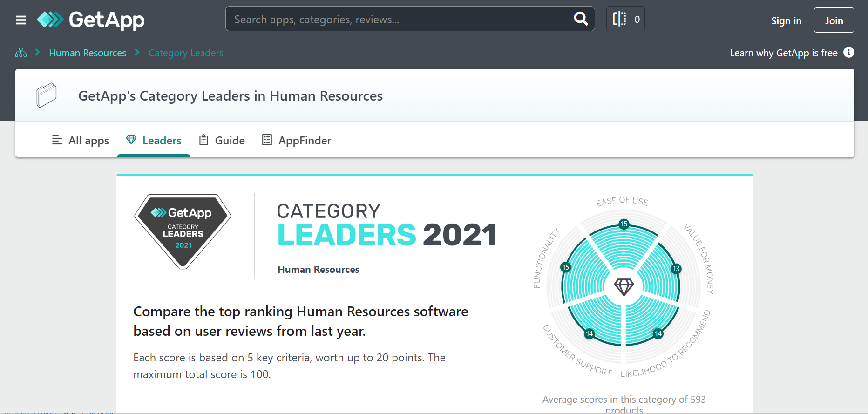Switch to the All apps tab
The height and width of the screenshot is (414, 868).
81,140
